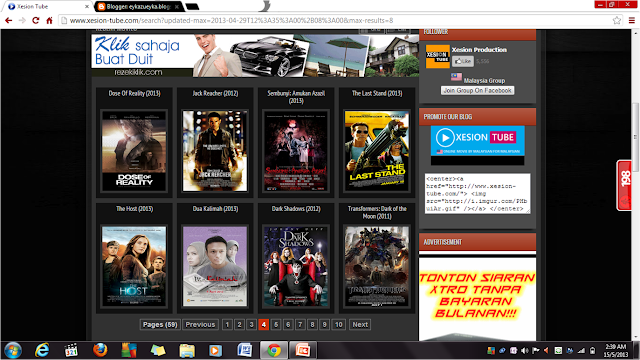Like the Xesion Production Facebook page

463,61
